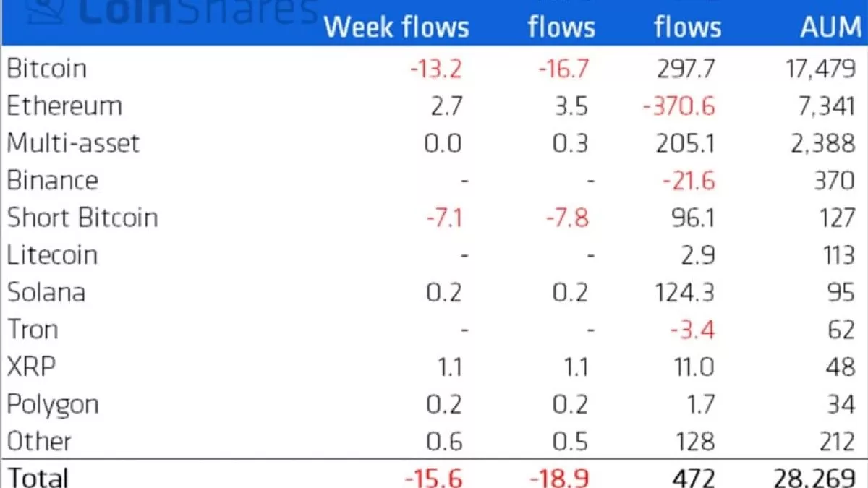Screen dimensions: 868x488
Task: Select the Total row label
Action: tap(38, 478)
